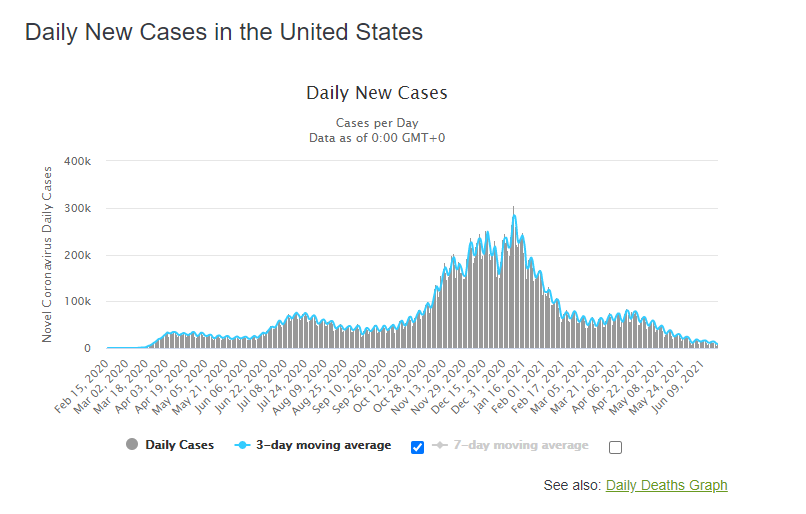Toggle the Daily Cases legend label

[179, 445]
